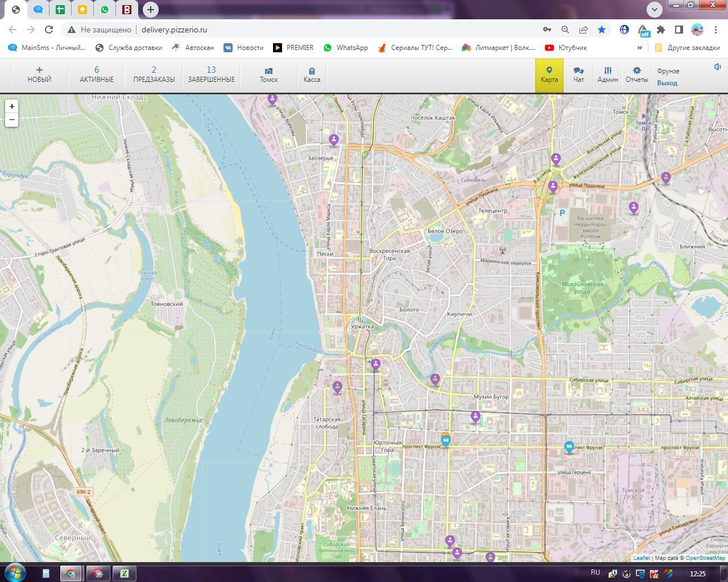Click the purple order pin near Заозерье
This screenshot has height=582, width=728.
[x=334, y=139]
